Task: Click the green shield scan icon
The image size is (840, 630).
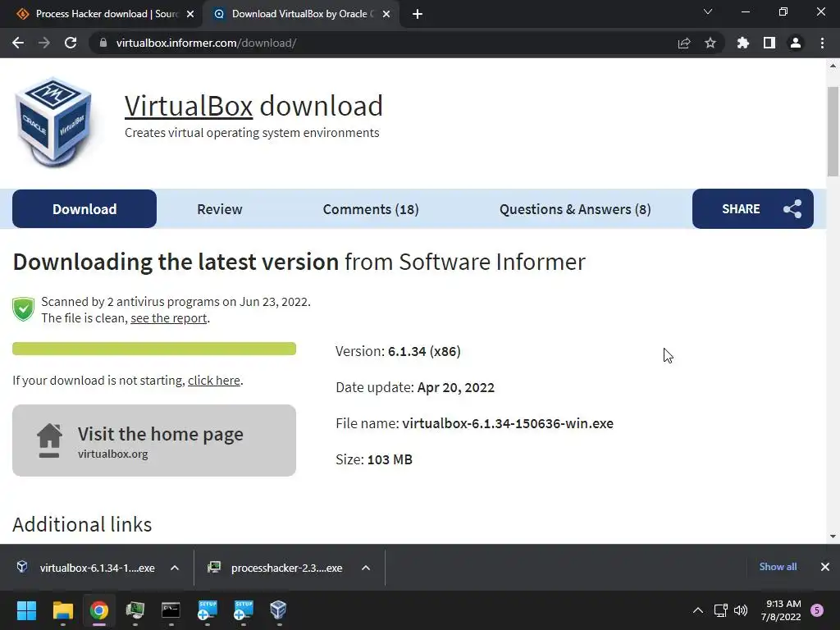Action: coord(23,309)
